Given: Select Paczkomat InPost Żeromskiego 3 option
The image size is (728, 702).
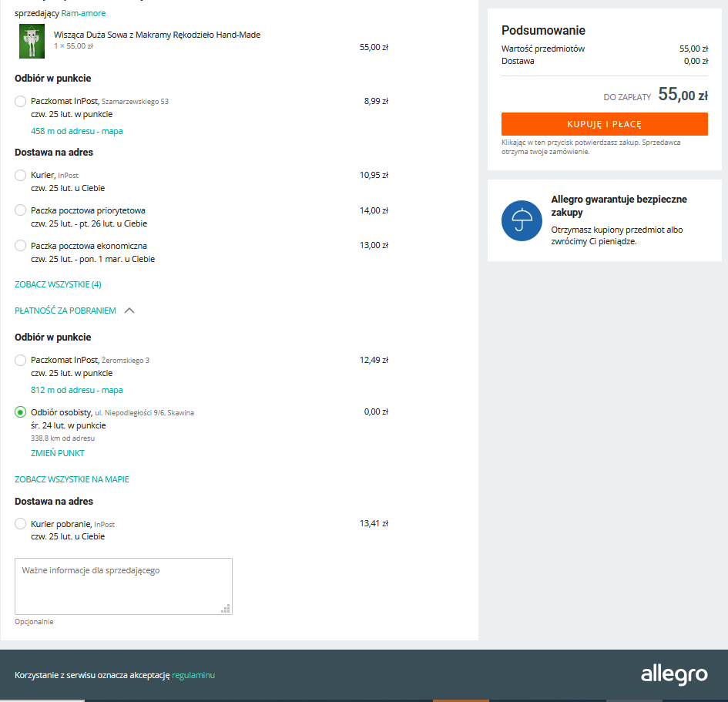Looking at the screenshot, I should 21,361.
